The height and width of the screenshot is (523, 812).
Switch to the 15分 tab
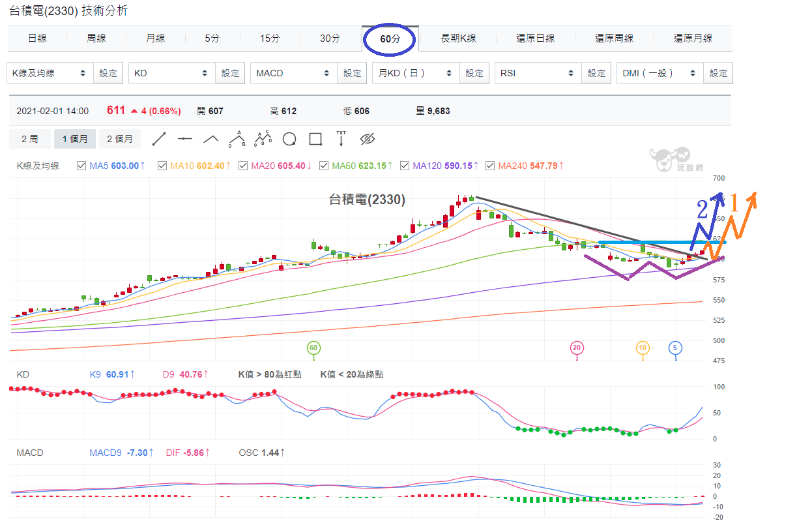[270, 38]
